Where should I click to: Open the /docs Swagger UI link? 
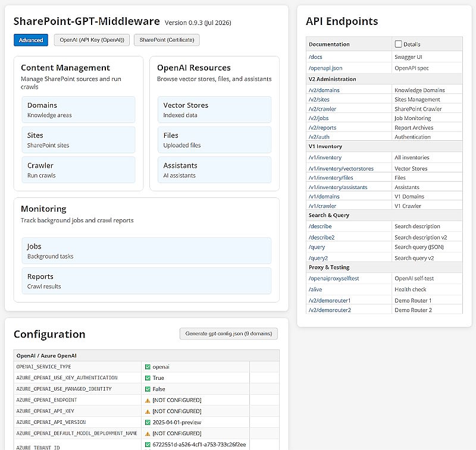click(315, 57)
